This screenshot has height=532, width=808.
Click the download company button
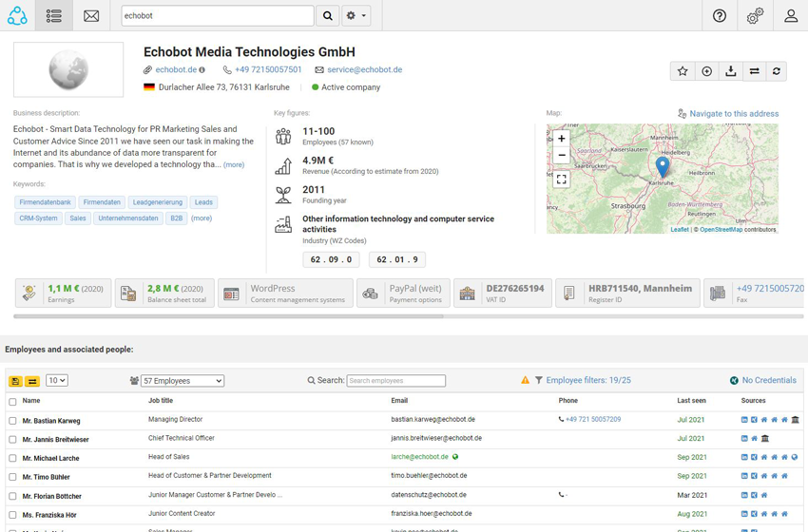(731, 71)
